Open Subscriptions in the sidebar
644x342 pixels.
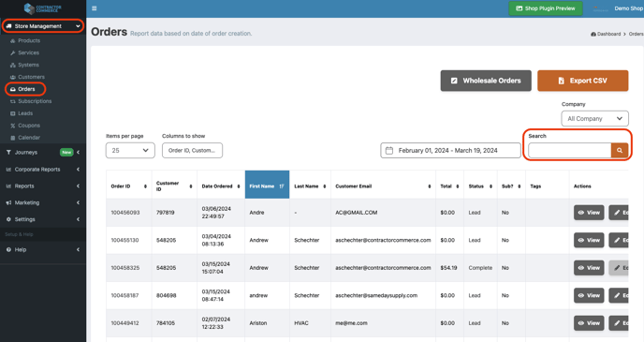[35, 101]
